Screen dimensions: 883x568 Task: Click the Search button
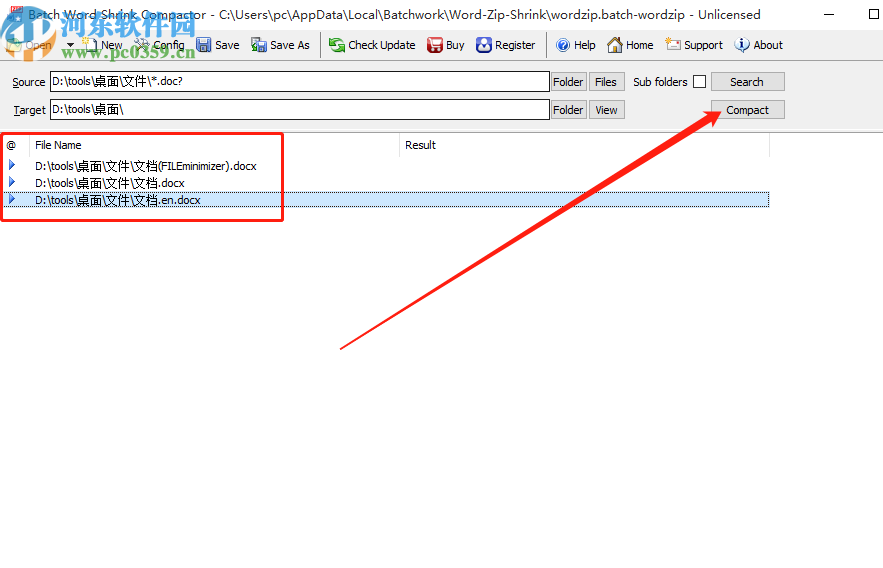coord(747,82)
